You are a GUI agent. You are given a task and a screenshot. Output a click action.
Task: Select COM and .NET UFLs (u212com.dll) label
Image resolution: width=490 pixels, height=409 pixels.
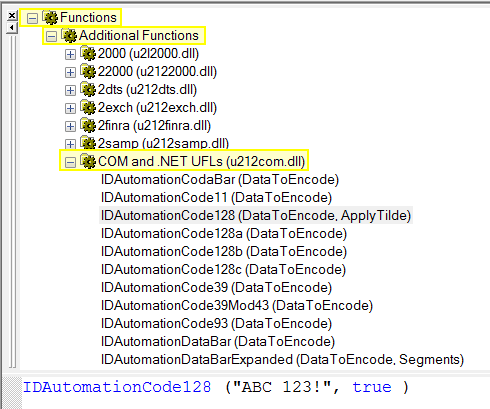click(201, 161)
